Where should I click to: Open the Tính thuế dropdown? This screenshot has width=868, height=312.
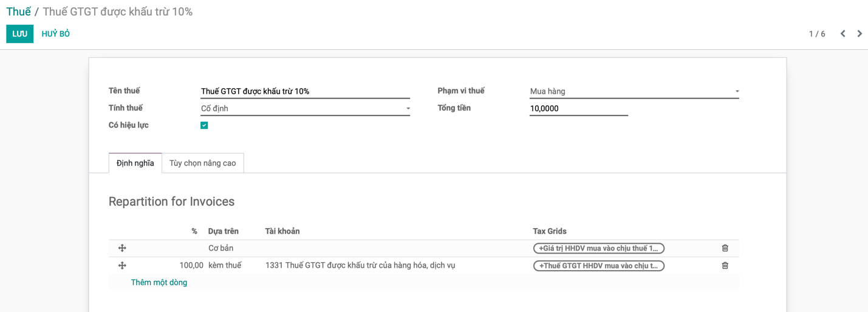click(305, 109)
